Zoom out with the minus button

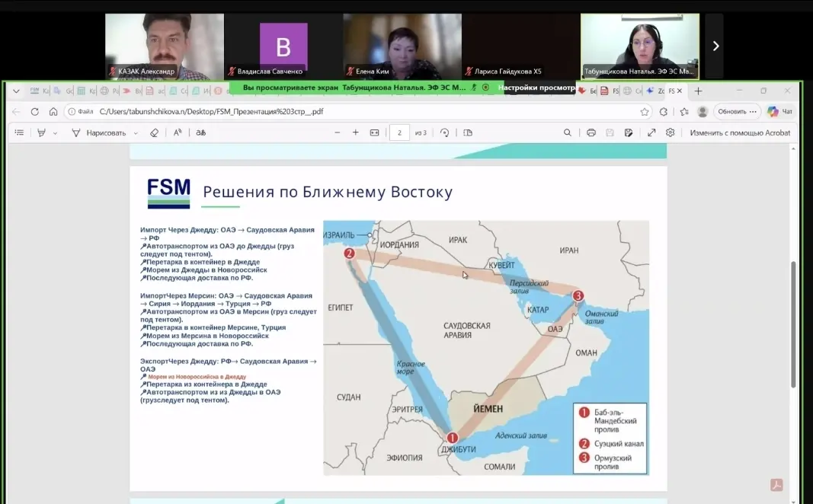[337, 132]
